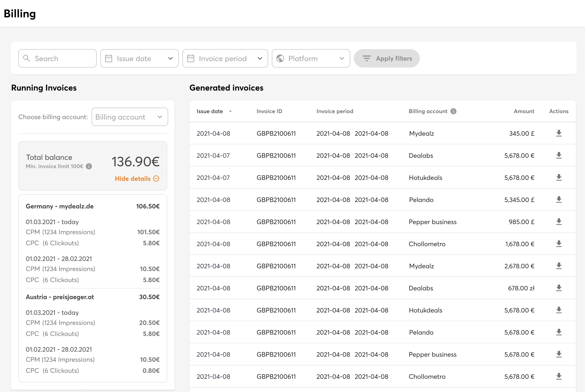Viewport: 585px width, 392px height.
Task: Download the Dealabs 678.00 zł invoice
Action: tap(559, 288)
